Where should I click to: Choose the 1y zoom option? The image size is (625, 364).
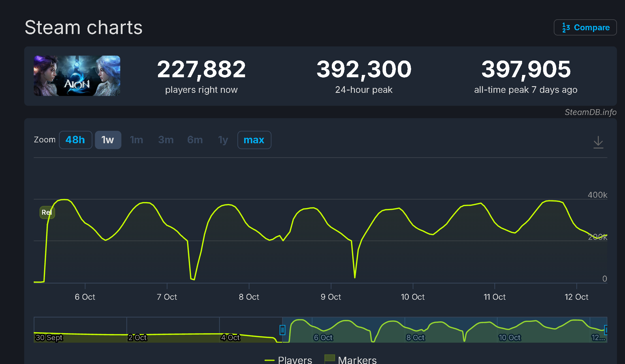(223, 140)
